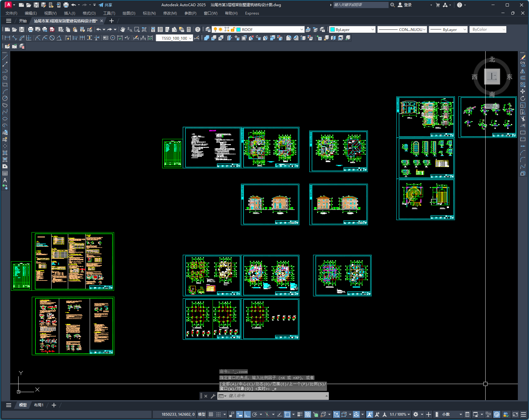The height and width of the screenshot is (420, 529).
Task: Click the 北 direction on ViewCube compass
Action: [x=492, y=60]
